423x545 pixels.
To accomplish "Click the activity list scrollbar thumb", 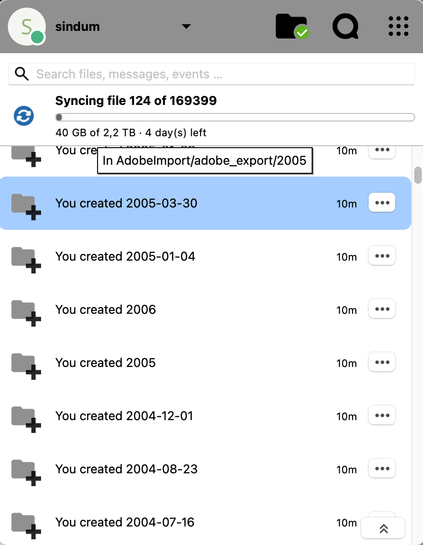I will [418, 175].
